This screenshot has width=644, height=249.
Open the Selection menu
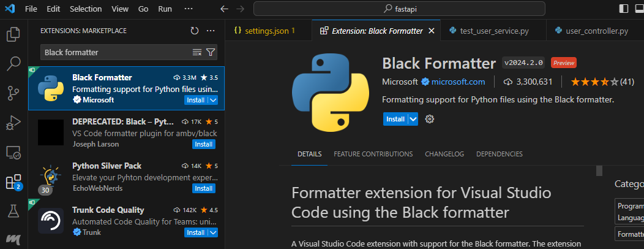[x=86, y=9]
